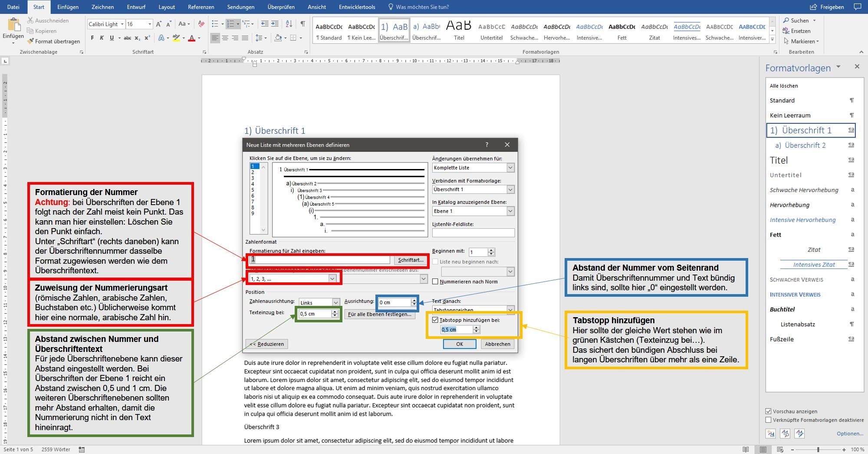Click the numbered list icon

pos(230,24)
